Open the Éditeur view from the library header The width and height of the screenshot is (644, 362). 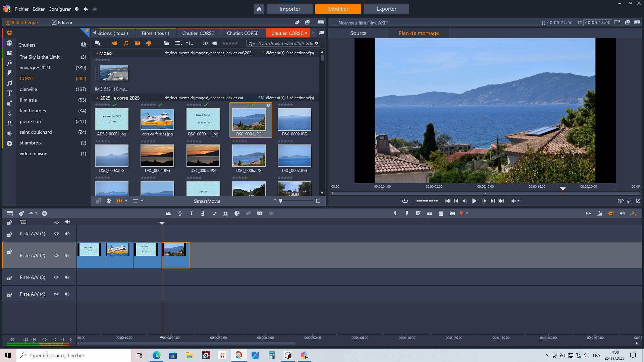click(62, 22)
